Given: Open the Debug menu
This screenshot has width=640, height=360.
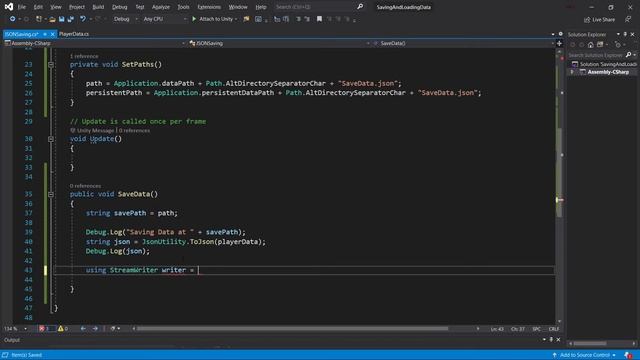Looking at the screenshot, I should pos(120,7).
